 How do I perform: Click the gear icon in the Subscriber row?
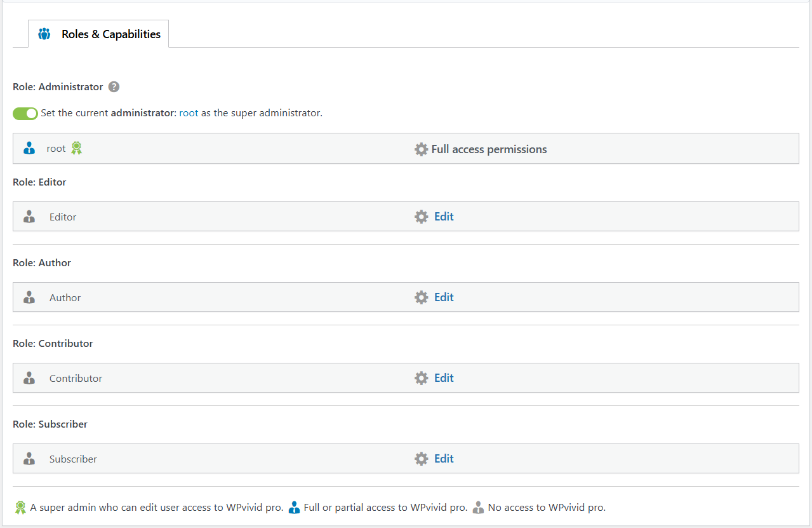421,459
